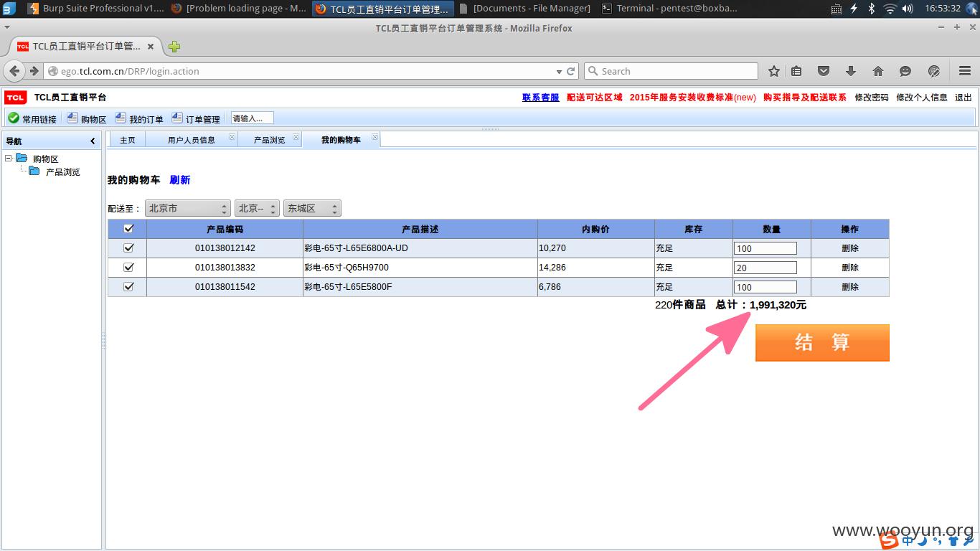
Task: Collapse the 购物区 tree node
Action: [x=8, y=159]
